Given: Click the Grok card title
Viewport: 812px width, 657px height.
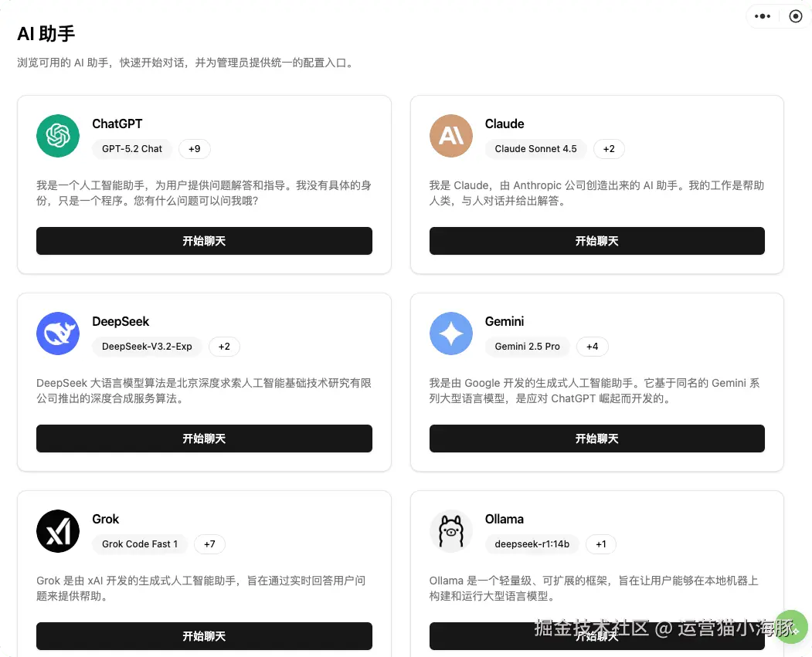Looking at the screenshot, I should [106, 520].
